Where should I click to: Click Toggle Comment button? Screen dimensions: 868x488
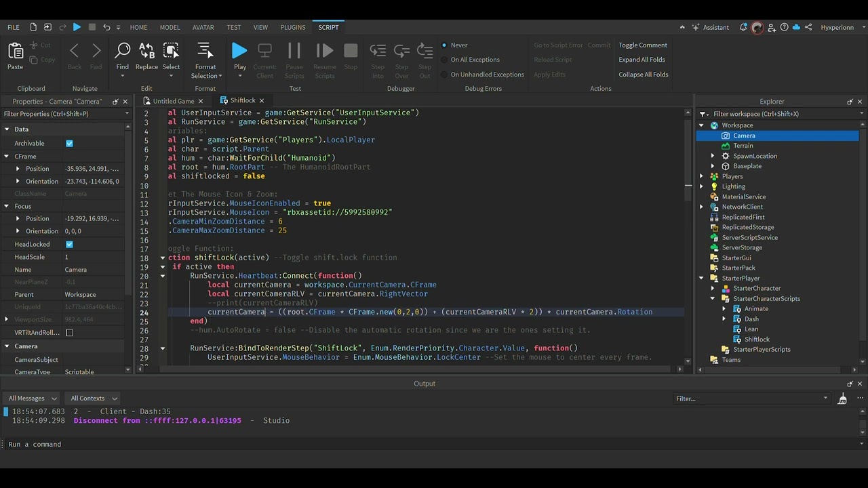point(643,45)
